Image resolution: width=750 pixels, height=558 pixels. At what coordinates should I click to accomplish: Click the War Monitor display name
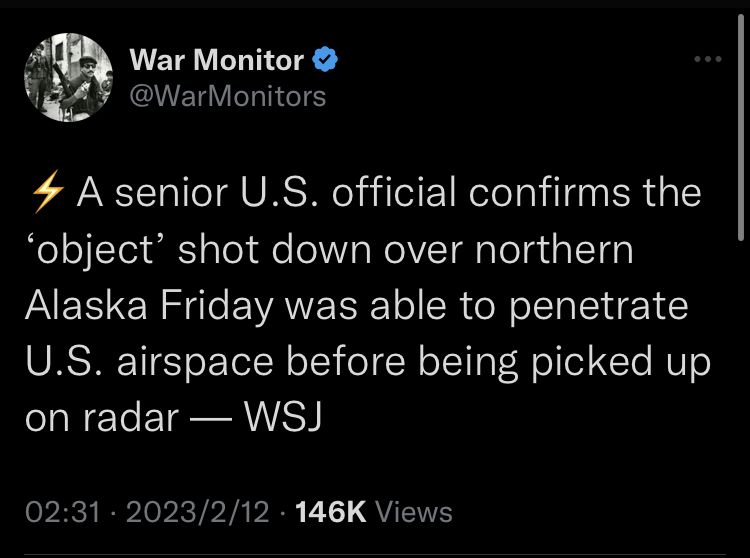coord(216,61)
